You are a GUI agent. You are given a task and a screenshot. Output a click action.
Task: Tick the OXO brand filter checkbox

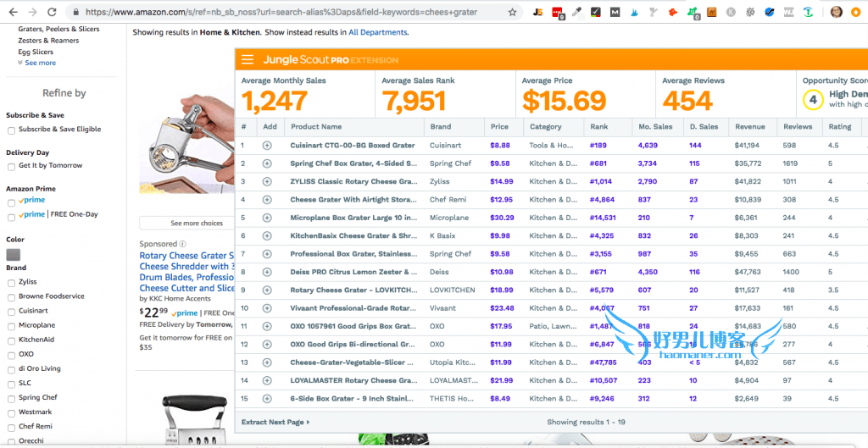pos(11,355)
